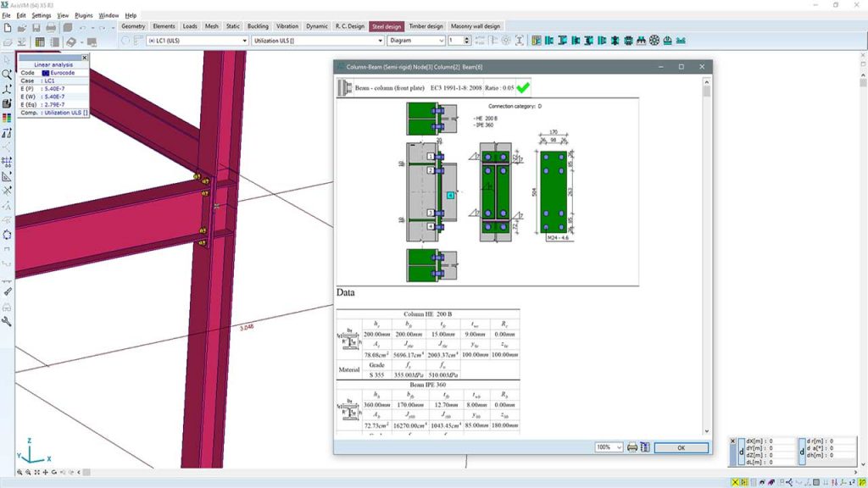Save the model using the Save icon

tap(36, 26)
